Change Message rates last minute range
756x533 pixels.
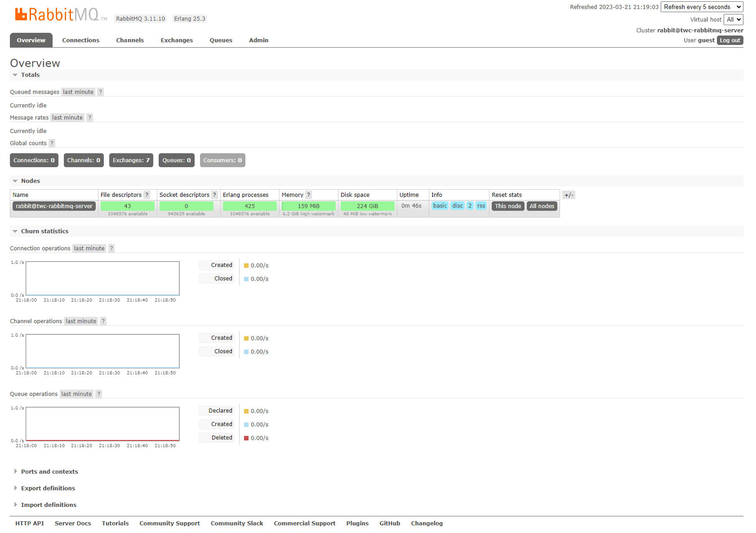tap(67, 117)
